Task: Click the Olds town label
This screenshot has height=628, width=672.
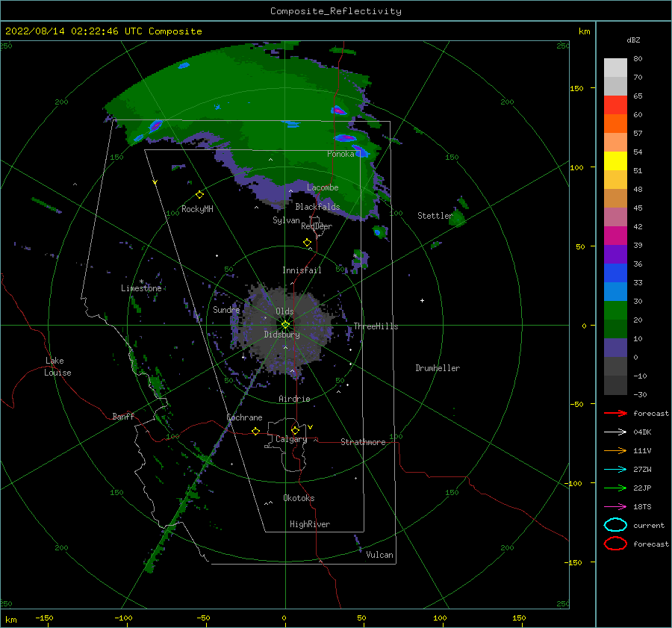Action: tap(284, 311)
